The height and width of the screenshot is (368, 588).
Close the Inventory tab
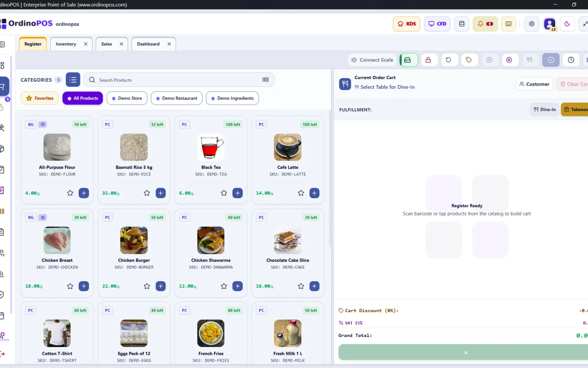click(x=86, y=44)
